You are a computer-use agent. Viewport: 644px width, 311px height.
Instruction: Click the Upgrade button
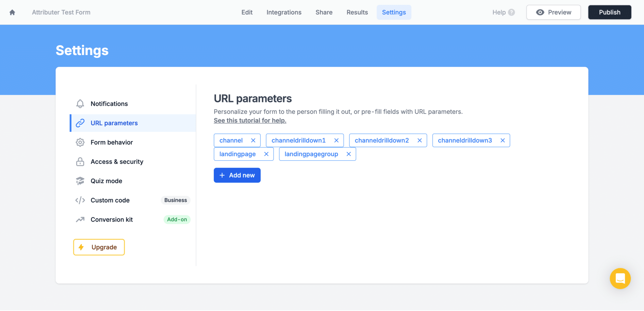pyautogui.click(x=99, y=247)
